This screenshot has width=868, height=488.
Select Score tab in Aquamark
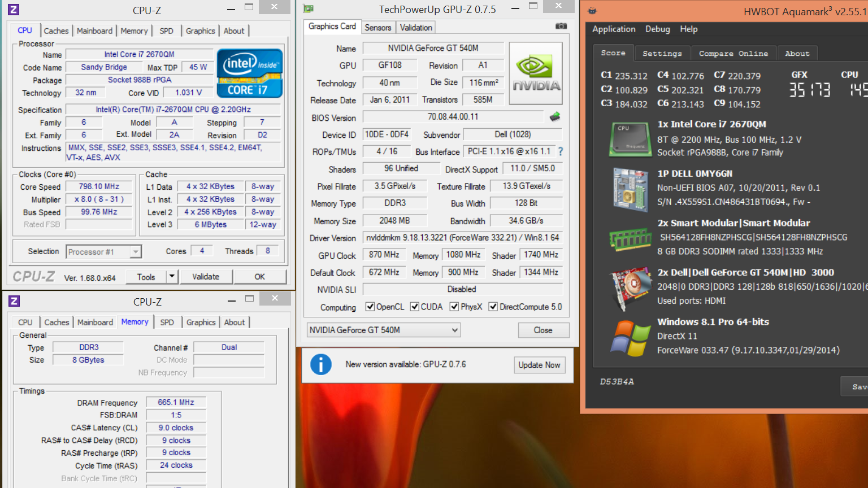pyautogui.click(x=613, y=53)
